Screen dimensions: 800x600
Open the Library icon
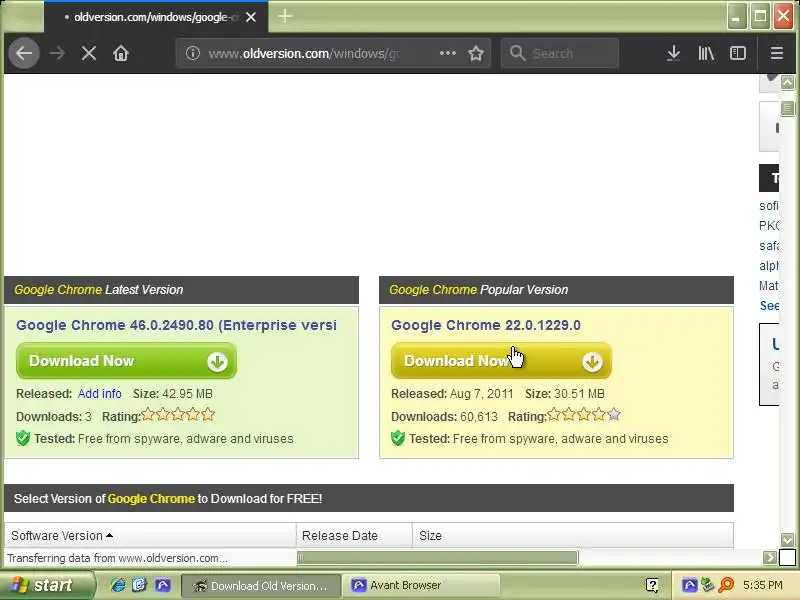[706, 53]
